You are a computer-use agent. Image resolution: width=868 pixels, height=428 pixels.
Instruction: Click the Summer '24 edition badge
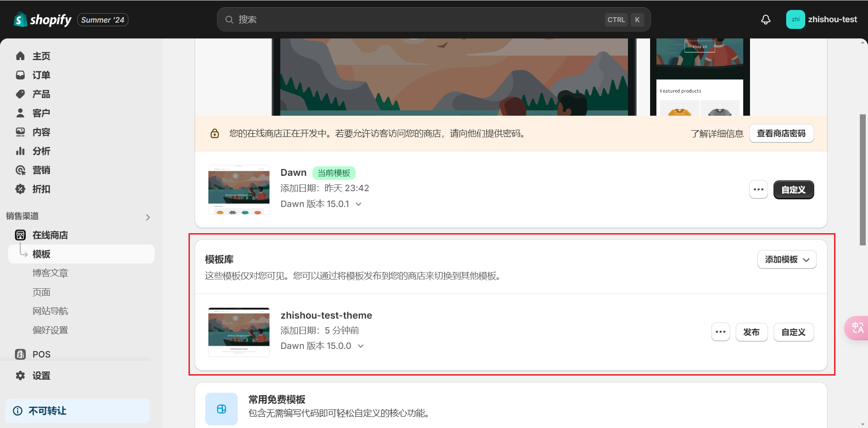coord(103,20)
